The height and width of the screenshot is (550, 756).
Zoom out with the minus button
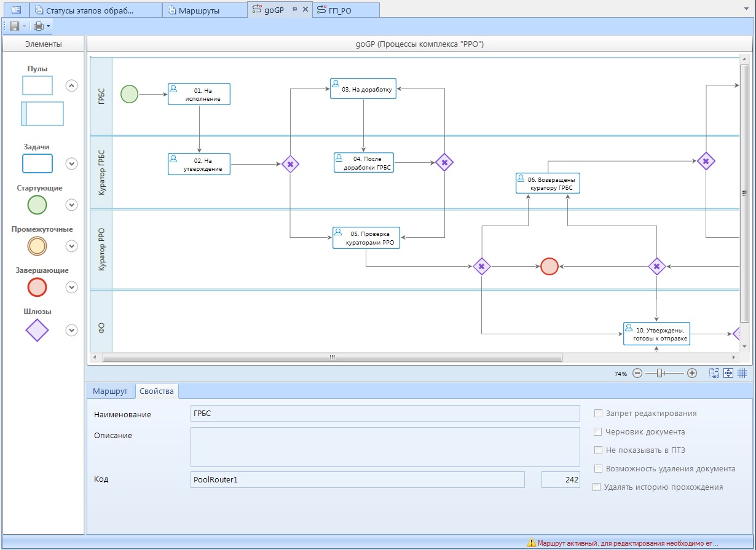pos(637,373)
